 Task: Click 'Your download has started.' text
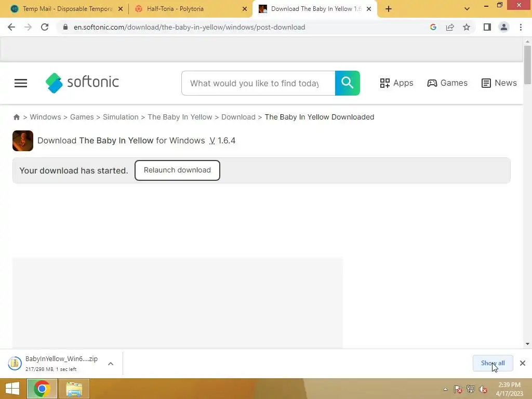click(74, 170)
